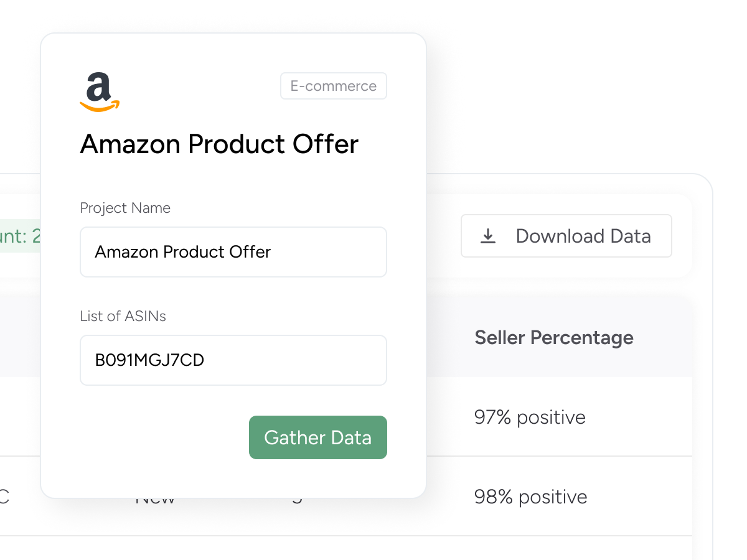This screenshot has height=560, width=747.
Task: Focus the Project Name input field
Action: pyautogui.click(x=233, y=252)
